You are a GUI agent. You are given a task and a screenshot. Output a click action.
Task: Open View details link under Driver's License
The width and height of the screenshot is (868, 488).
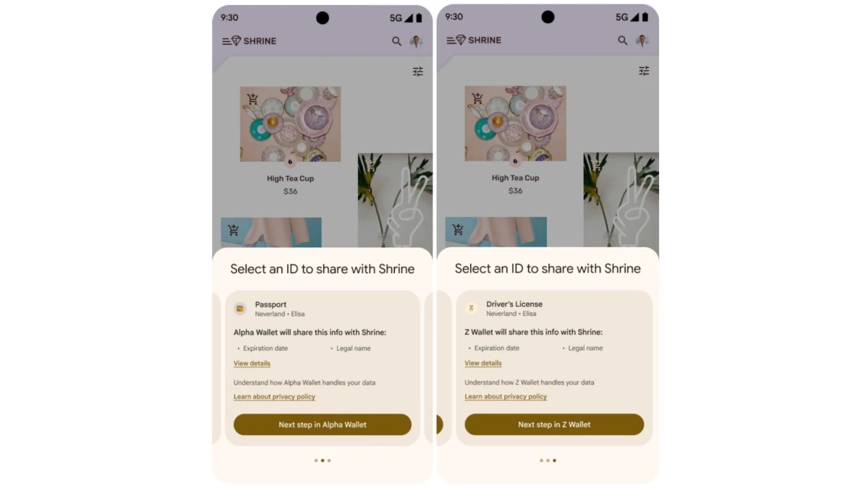pyautogui.click(x=482, y=364)
